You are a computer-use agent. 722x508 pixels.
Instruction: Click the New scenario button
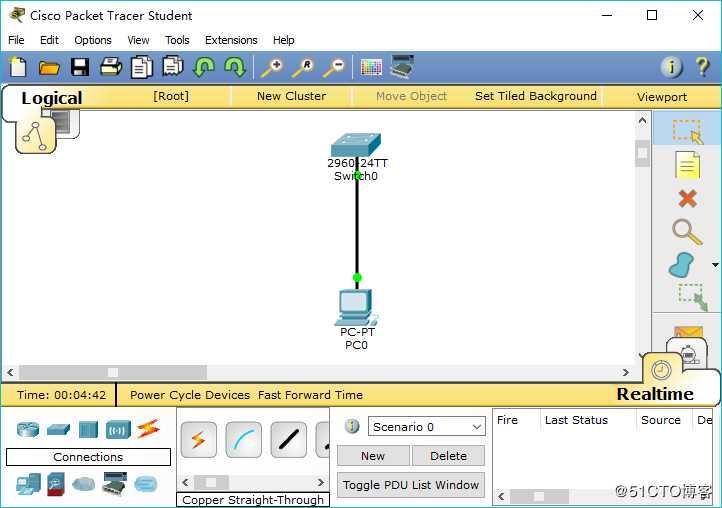373,456
